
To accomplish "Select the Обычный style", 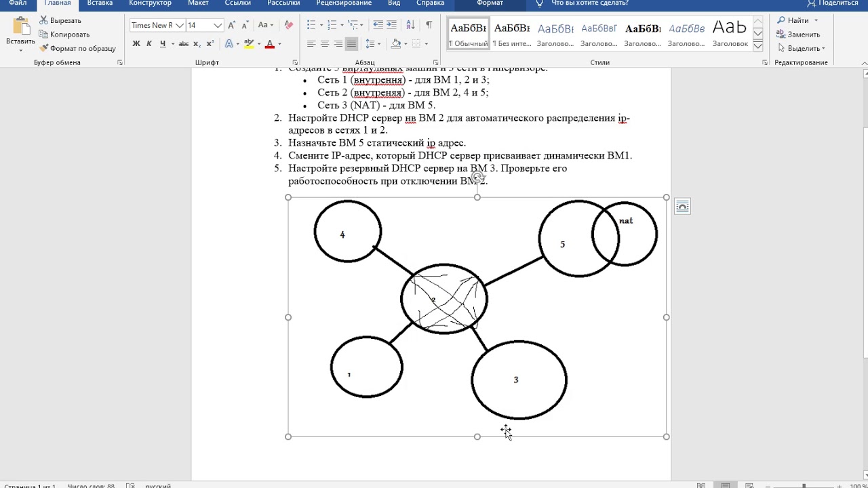I will pyautogui.click(x=468, y=34).
